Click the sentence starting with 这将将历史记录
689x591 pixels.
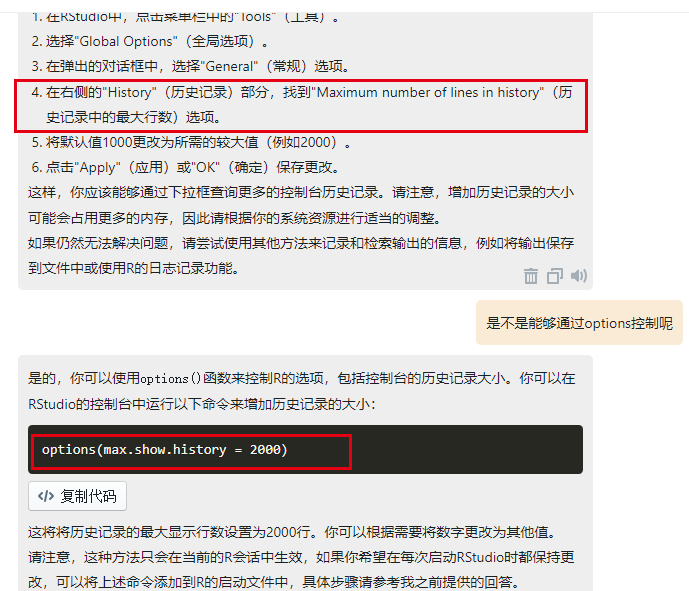click(x=294, y=532)
